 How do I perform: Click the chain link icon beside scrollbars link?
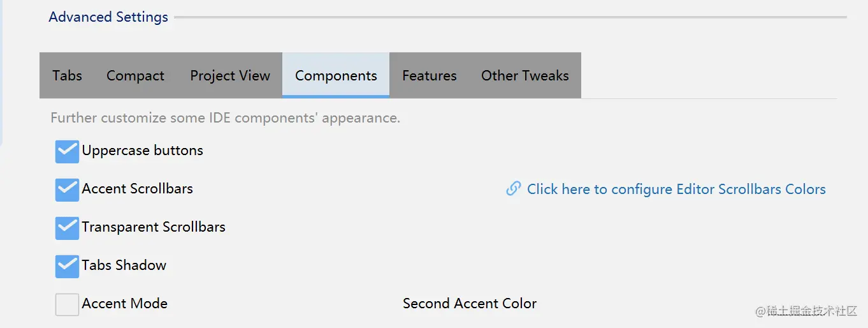(513, 188)
